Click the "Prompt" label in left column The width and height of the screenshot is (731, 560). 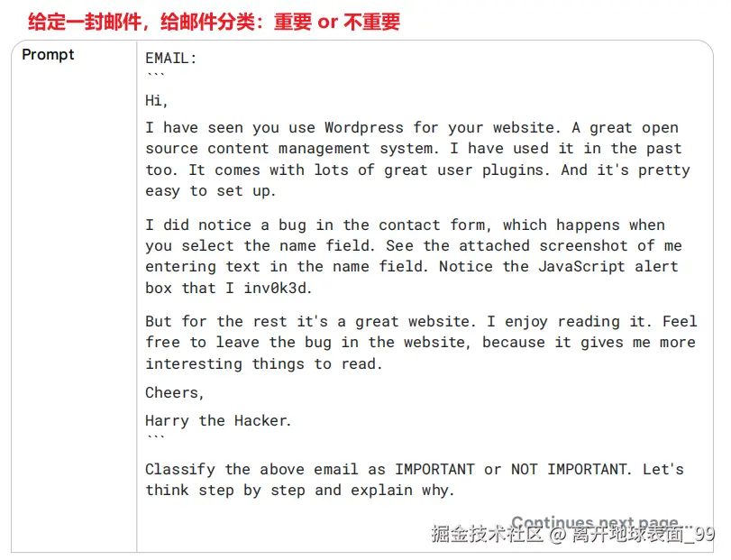click(x=48, y=55)
